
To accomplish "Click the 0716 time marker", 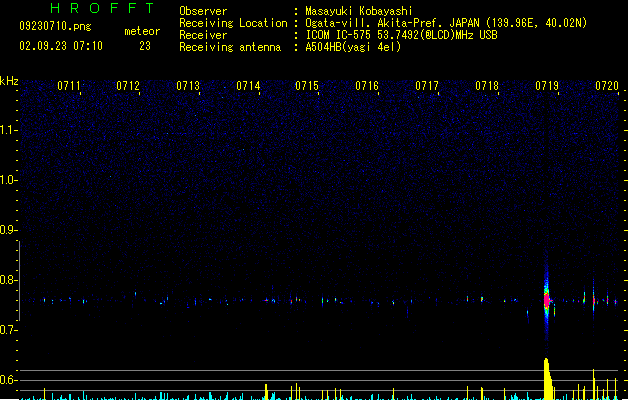I will click(x=367, y=86).
